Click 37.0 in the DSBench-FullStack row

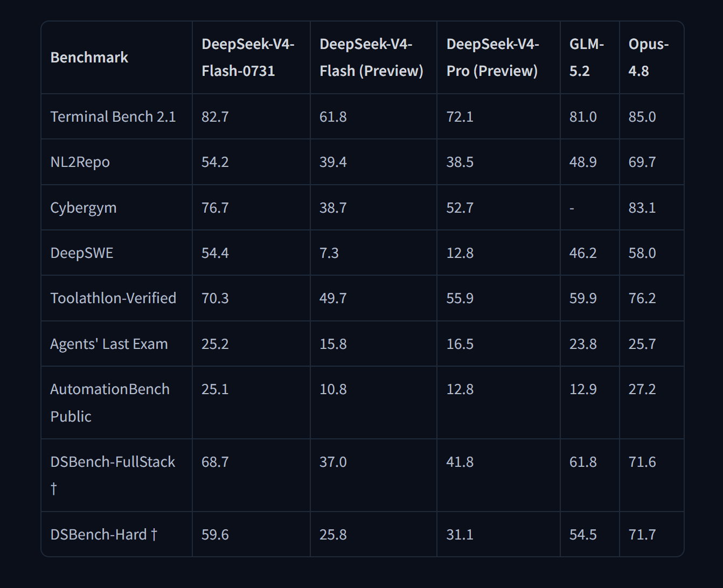tap(333, 462)
